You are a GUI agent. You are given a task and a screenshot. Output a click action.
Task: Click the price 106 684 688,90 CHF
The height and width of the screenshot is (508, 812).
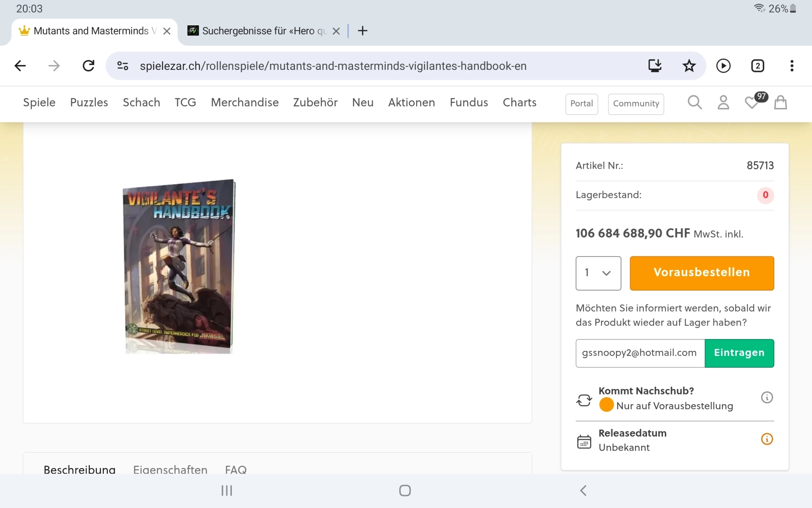tap(633, 233)
